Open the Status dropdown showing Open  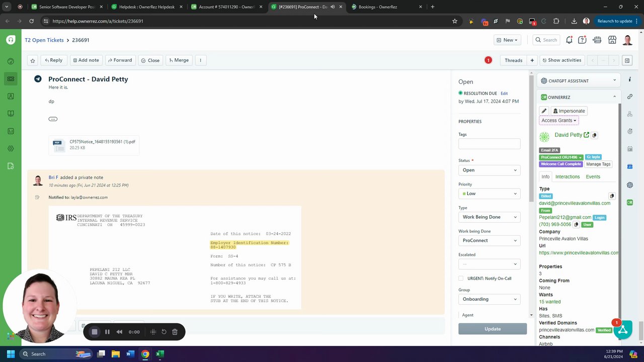(x=489, y=170)
